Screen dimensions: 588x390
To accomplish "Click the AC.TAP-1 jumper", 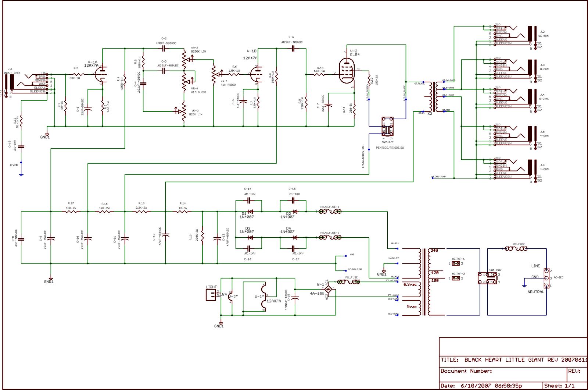I will 456,263.
